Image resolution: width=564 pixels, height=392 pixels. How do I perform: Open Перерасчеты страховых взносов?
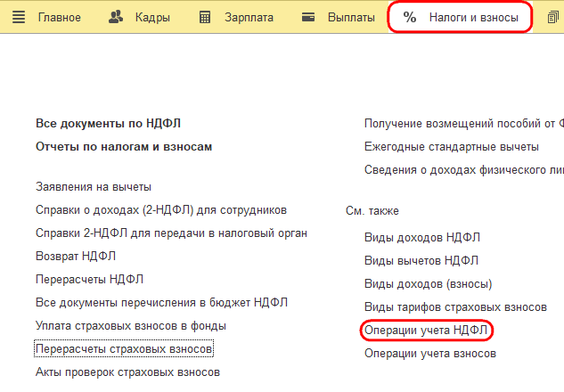point(124,349)
